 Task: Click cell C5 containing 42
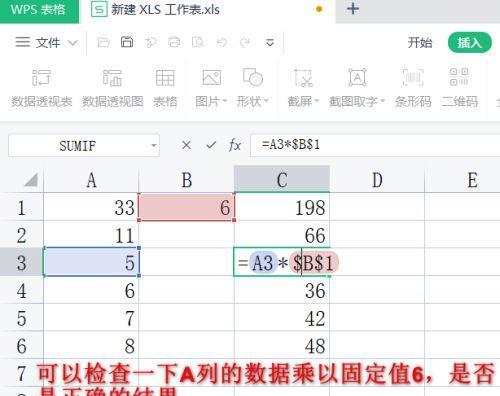pos(282,318)
